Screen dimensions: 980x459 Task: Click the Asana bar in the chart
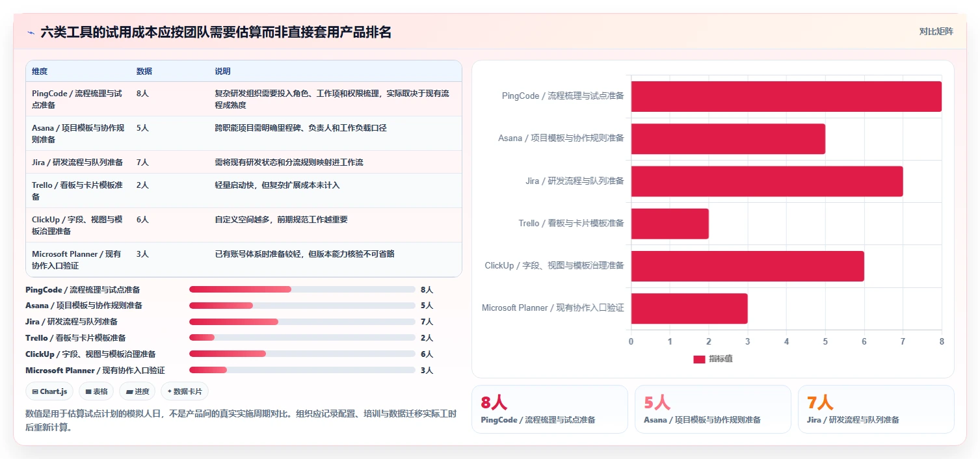coord(728,138)
